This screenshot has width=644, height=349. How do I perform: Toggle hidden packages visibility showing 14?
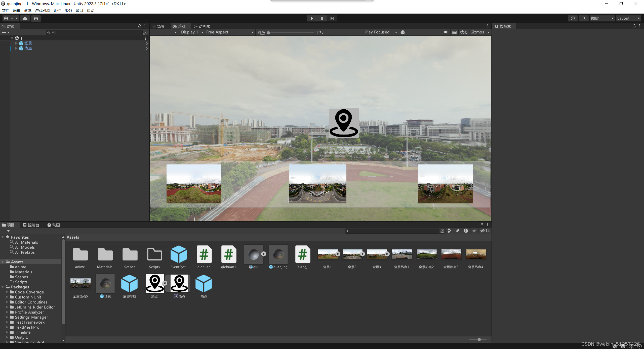point(485,231)
